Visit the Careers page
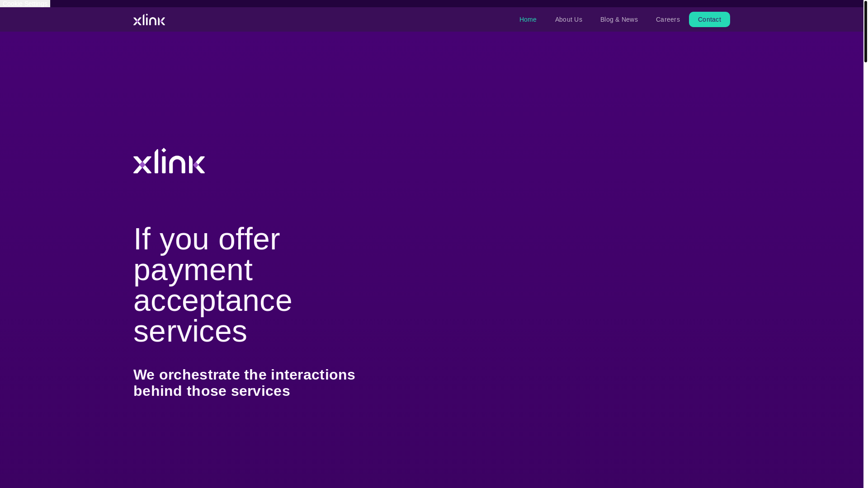Viewport: 868px width, 488px height. coord(668,19)
